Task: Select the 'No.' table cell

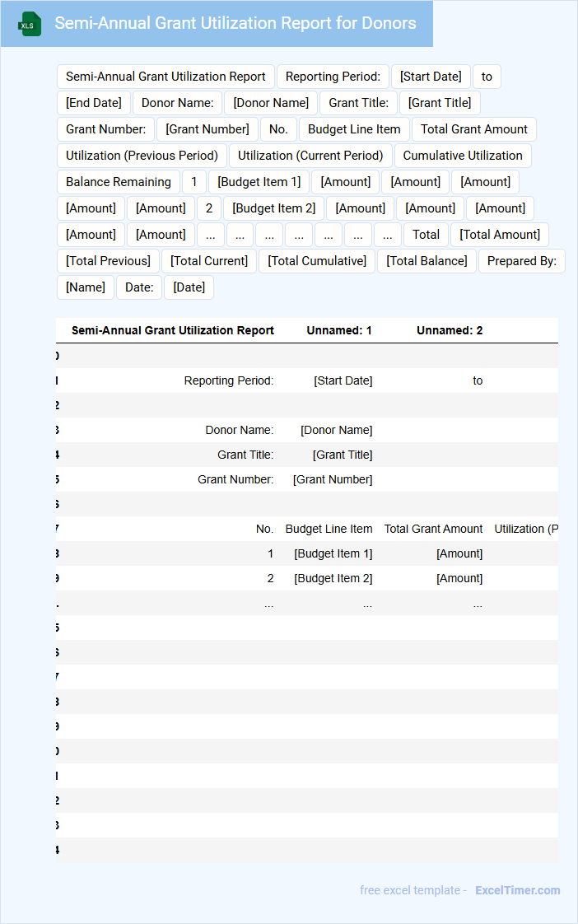Action: 264,530
